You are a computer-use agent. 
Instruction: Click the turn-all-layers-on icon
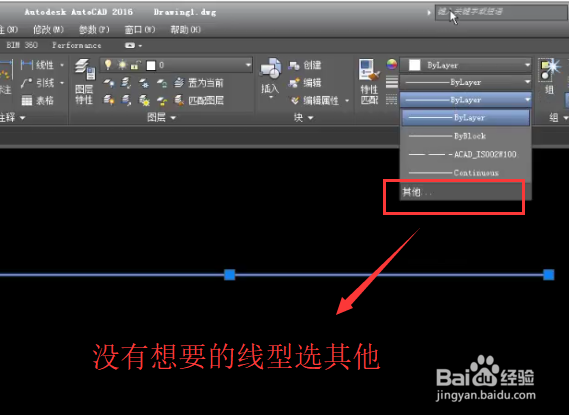coord(109,100)
